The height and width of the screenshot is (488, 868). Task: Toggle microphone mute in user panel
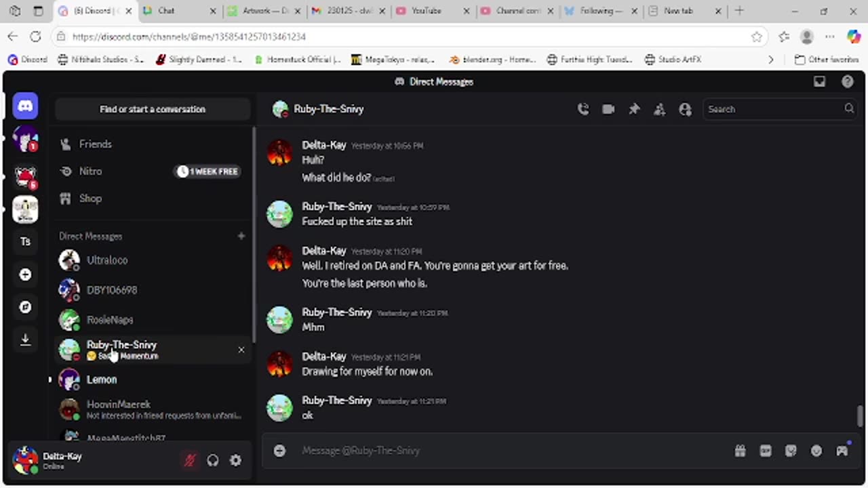pos(189,460)
